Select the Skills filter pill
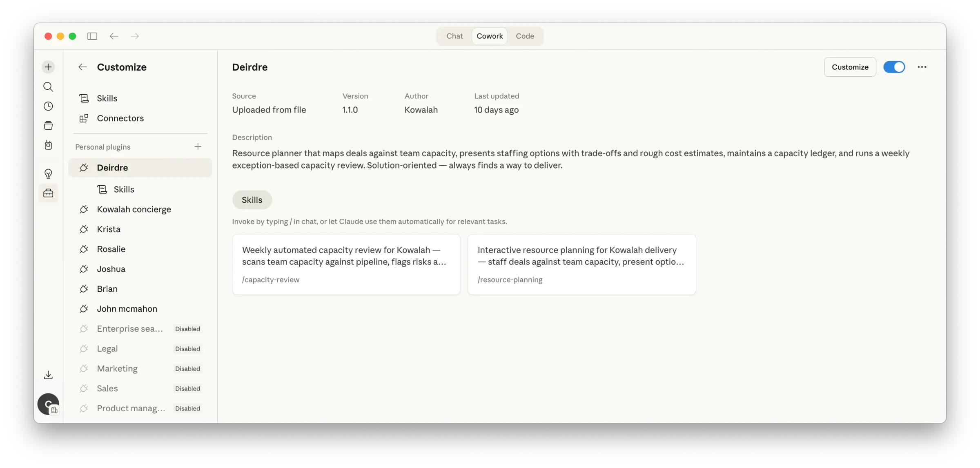980x468 pixels. 252,200
